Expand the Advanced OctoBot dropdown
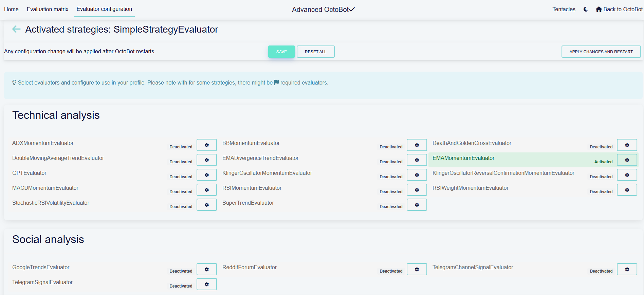 [x=323, y=10]
